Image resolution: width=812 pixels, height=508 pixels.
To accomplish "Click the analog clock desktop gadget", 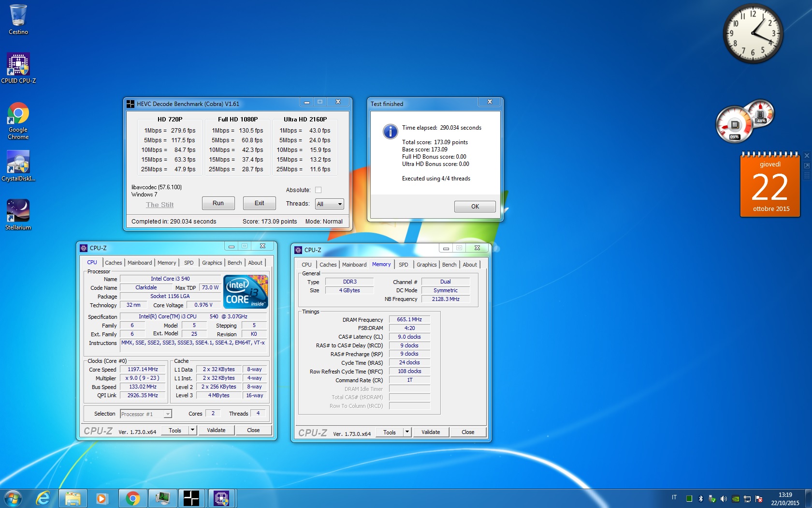I will click(x=753, y=33).
